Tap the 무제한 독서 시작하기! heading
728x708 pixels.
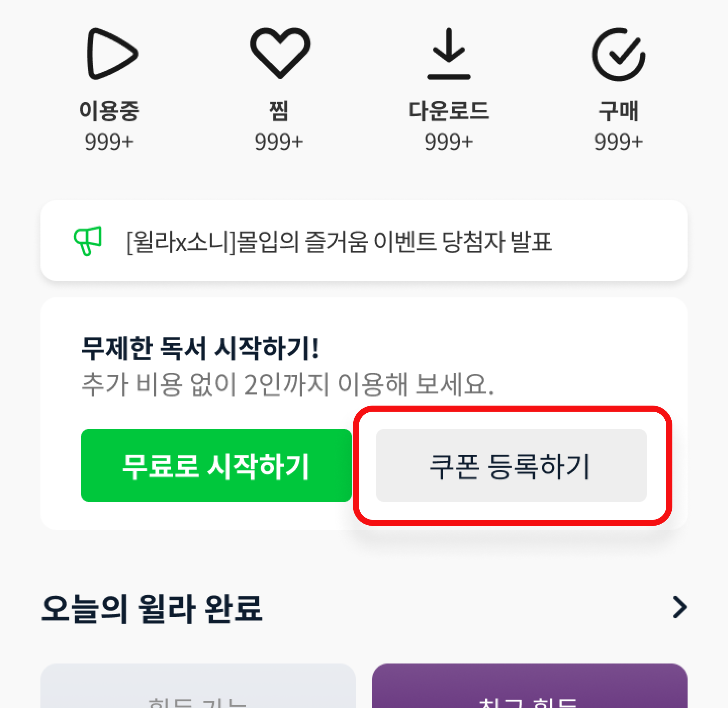200,348
